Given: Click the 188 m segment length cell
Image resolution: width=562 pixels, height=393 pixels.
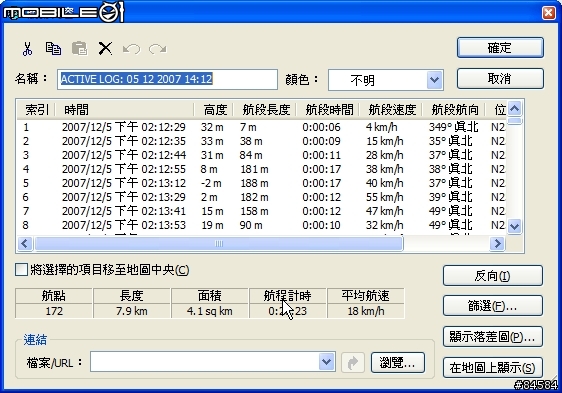Looking at the screenshot, I should pos(254,183).
